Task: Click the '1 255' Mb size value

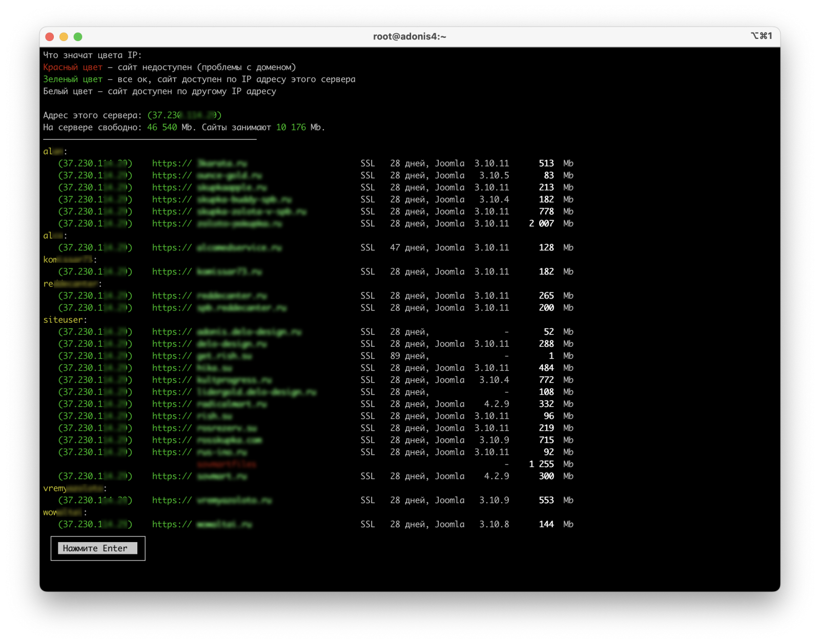Action: (541, 464)
